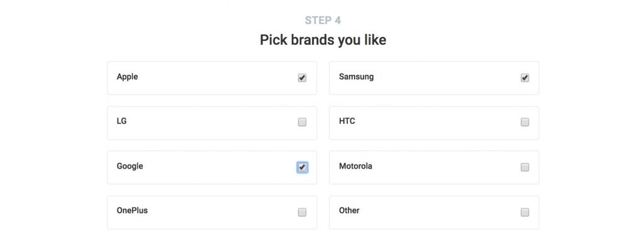Click the Other brand label text
Viewport: 644px width, 248px height.
pos(349,211)
